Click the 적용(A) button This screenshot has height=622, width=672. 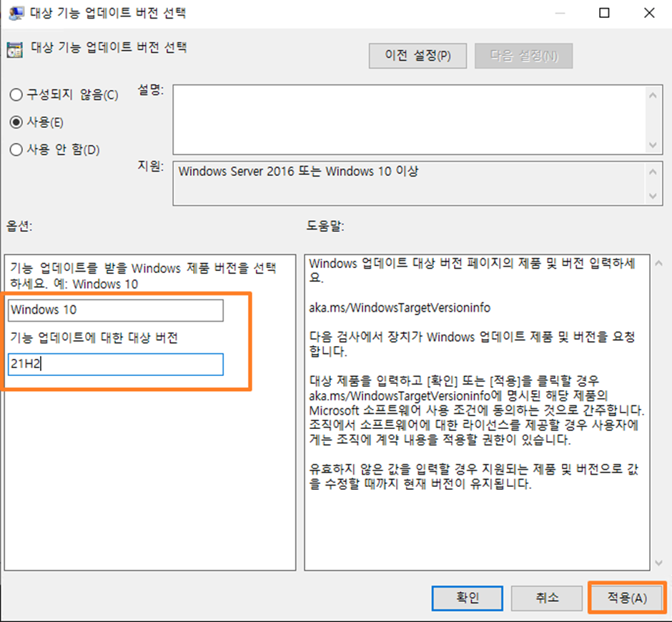tap(627, 598)
